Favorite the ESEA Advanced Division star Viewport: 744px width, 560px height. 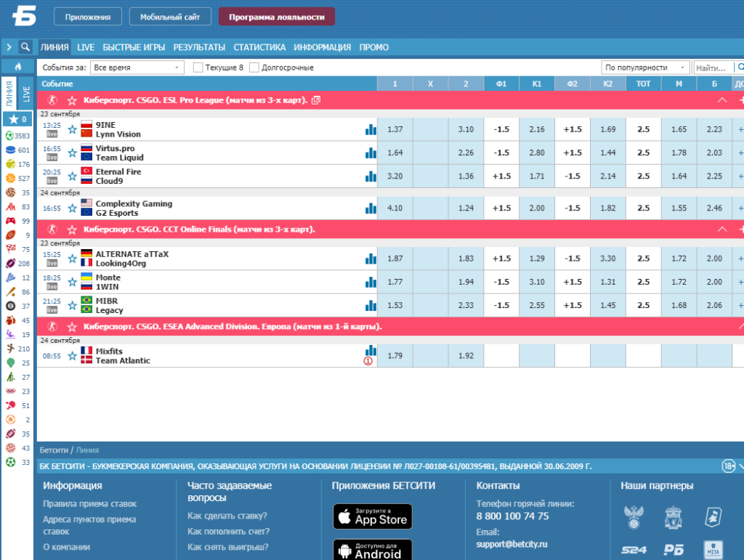pos(72,327)
